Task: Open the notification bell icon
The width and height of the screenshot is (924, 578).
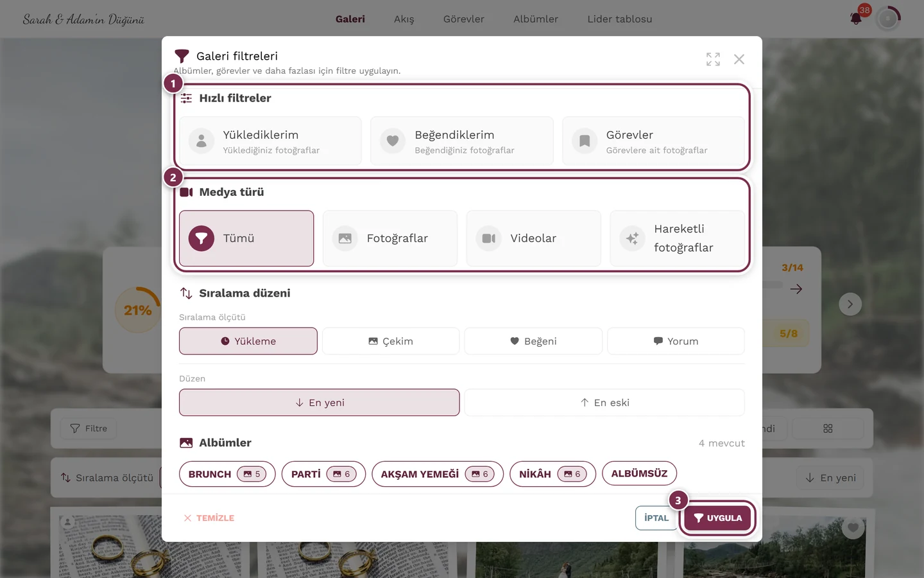Action: click(x=856, y=19)
